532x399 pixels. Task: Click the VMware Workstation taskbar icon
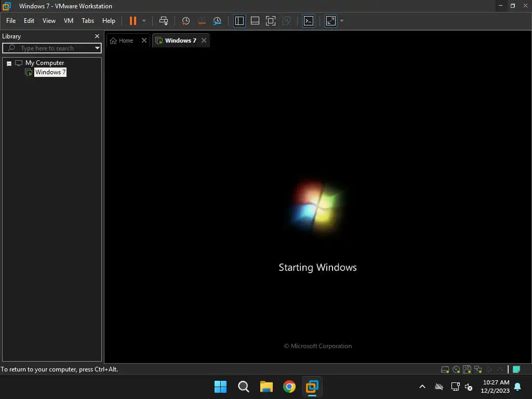click(312, 387)
